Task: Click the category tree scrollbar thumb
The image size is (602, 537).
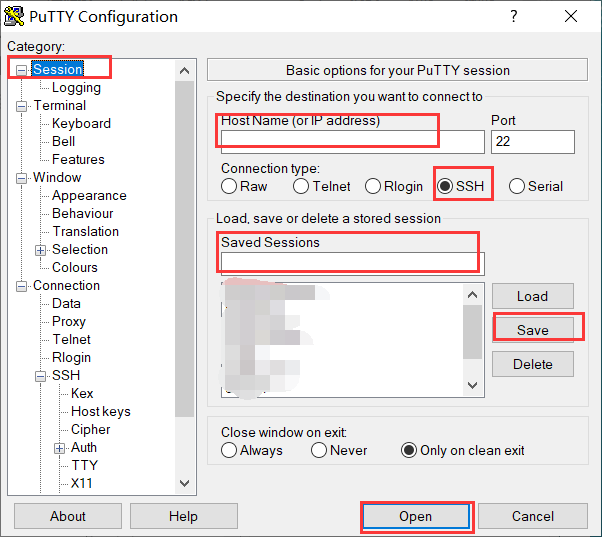Action: point(185,249)
